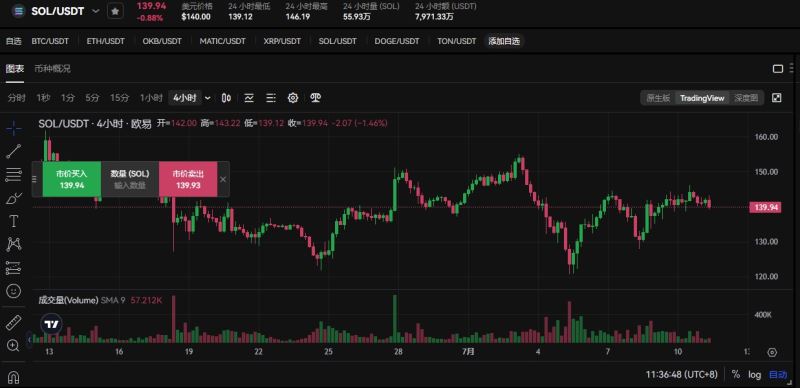Select the ruler measure tool
Image resolution: width=800 pixels, height=388 pixels.
point(14,322)
